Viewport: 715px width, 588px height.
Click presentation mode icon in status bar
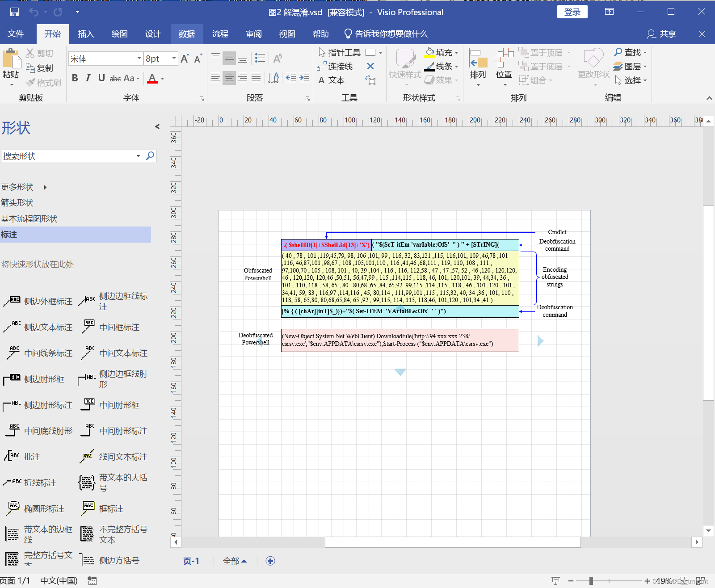(x=555, y=581)
